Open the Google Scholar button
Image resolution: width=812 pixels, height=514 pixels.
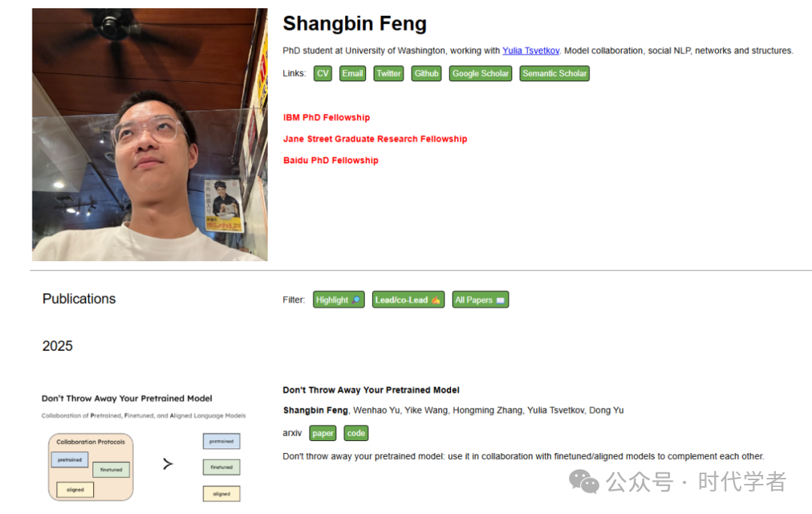(480, 74)
